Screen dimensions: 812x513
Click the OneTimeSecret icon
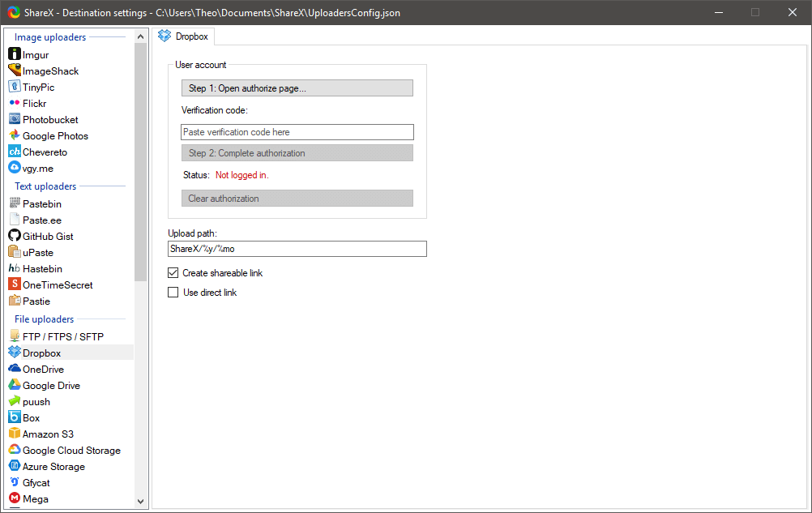[15, 284]
